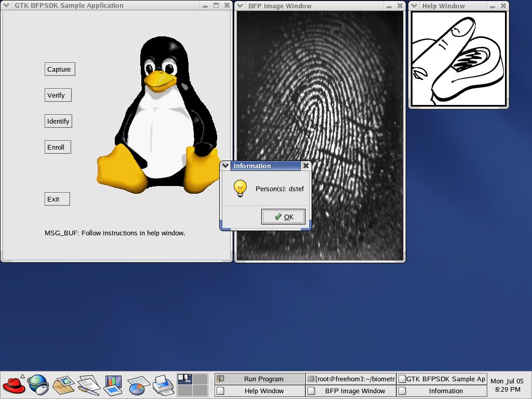
Task: Open the Red Hat main menu
Action: (x=14, y=385)
